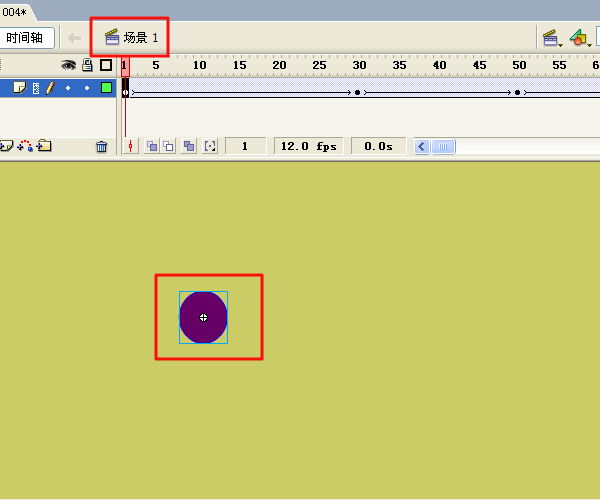The width and height of the screenshot is (600, 500).
Task: Select the 场景 1 scene label
Action: point(131,37)
